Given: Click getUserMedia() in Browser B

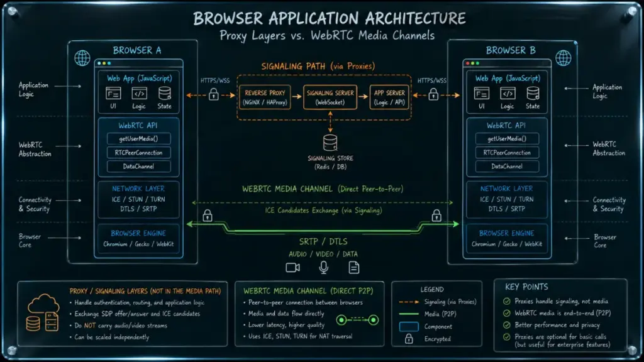Looking at the screenshot, I should point(507,139).
